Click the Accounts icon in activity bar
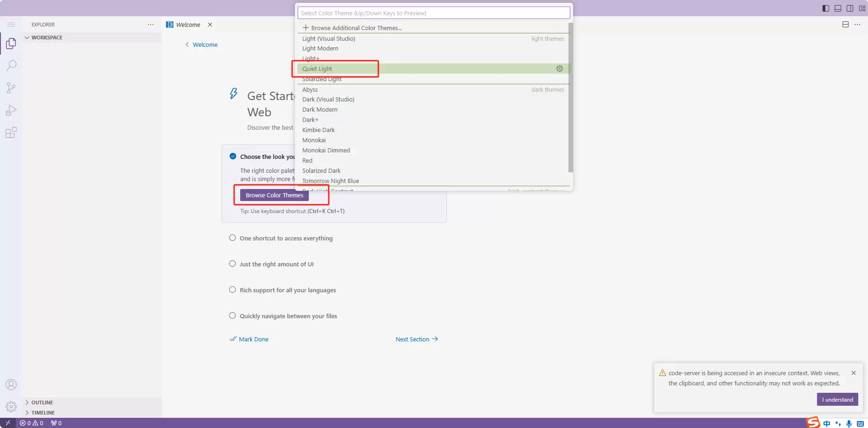Image resolution: width=868 pixels, height=428 pixels. point(11,384)
